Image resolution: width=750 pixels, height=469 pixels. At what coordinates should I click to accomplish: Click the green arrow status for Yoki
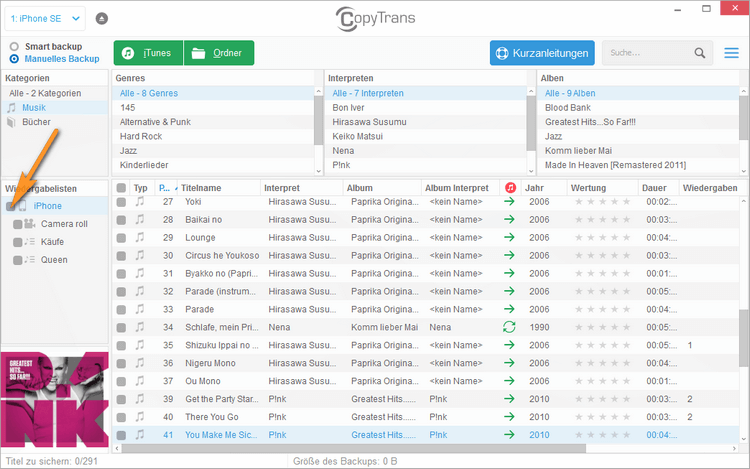click(509, 202)
